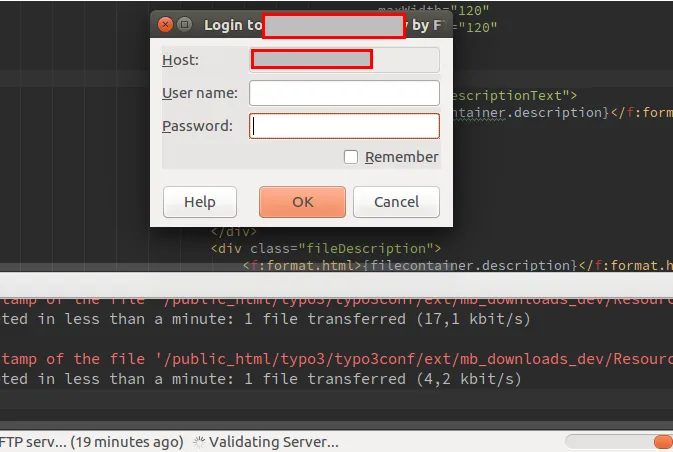Click the Validating Server spinner icon

199,442
